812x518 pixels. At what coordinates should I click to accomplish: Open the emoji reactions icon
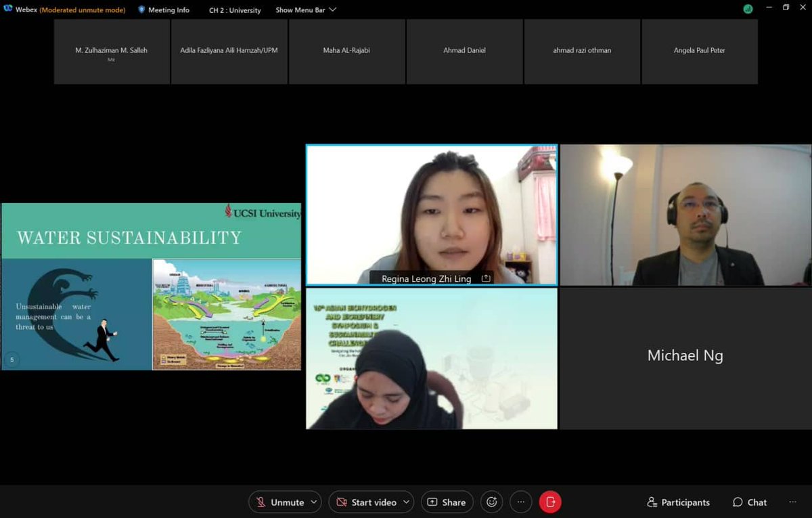pyautogui.click(x=492, y=502)
